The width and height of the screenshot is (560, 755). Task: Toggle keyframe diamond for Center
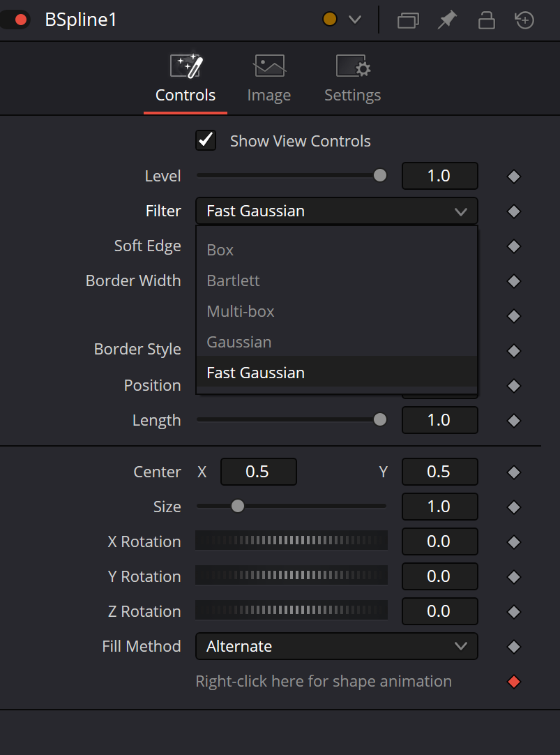click(x=514, y=472)
